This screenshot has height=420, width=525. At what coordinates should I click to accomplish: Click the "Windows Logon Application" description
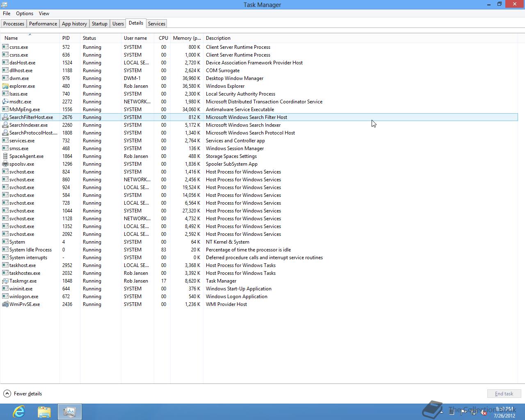coord(237,297)
